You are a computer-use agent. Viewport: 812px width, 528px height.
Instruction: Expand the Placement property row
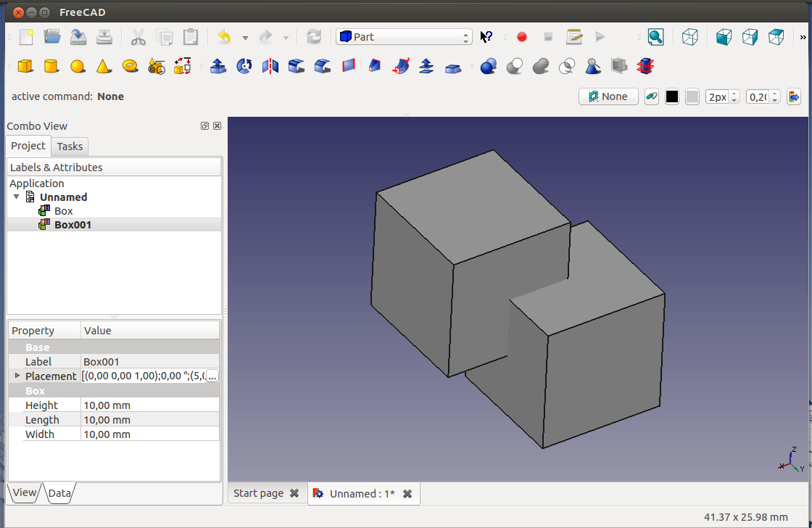(x=17, y=376)
